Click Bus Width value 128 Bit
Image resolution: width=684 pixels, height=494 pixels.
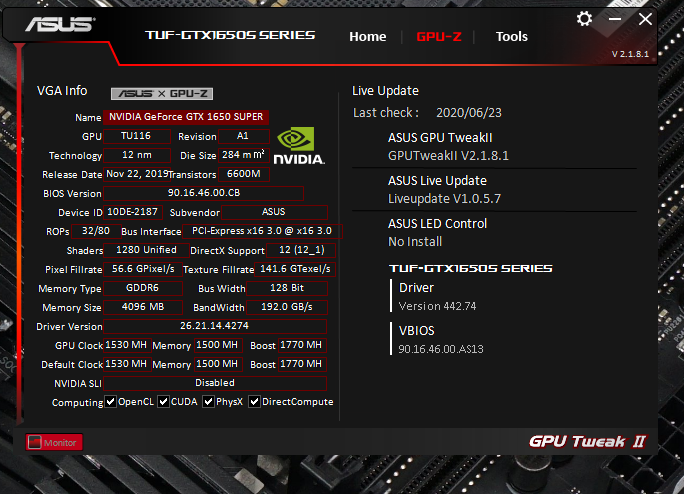[287, 288]
